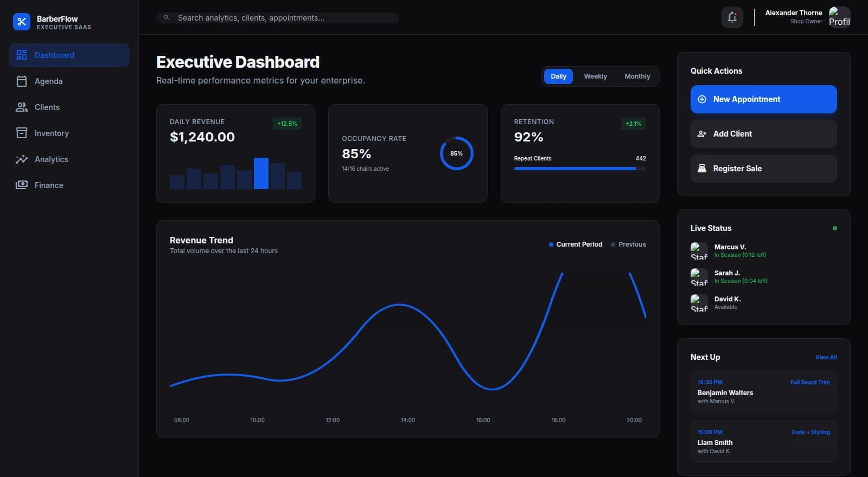The image size is (868, 477).
Task: Open the Inventory menu item
Action: pyautogui.click(x=69, y=133)
